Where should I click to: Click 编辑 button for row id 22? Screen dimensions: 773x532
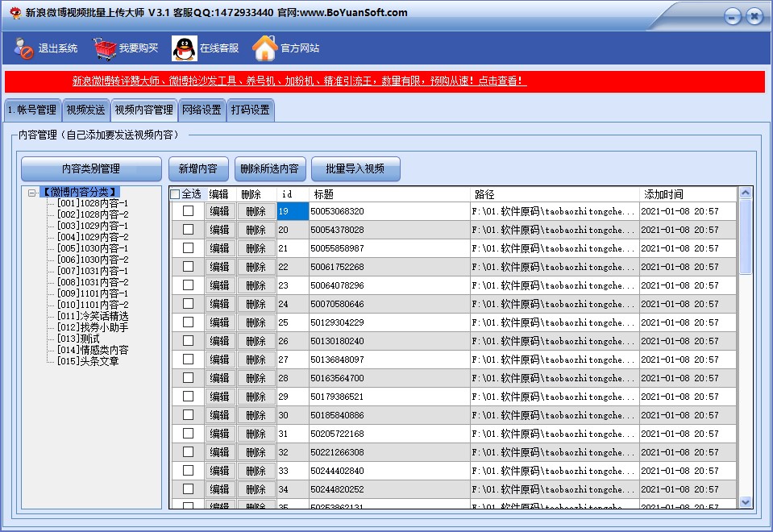click(220, 267)
